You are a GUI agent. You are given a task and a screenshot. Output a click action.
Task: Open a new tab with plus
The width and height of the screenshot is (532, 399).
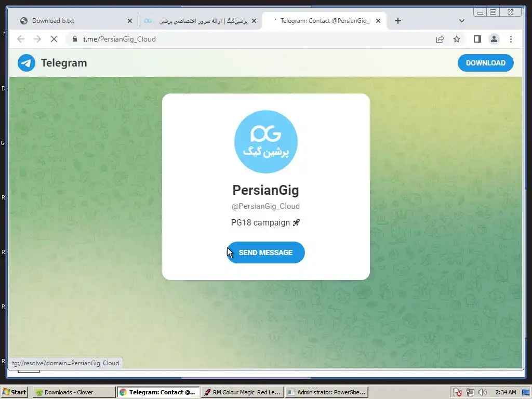coord(398,21)
